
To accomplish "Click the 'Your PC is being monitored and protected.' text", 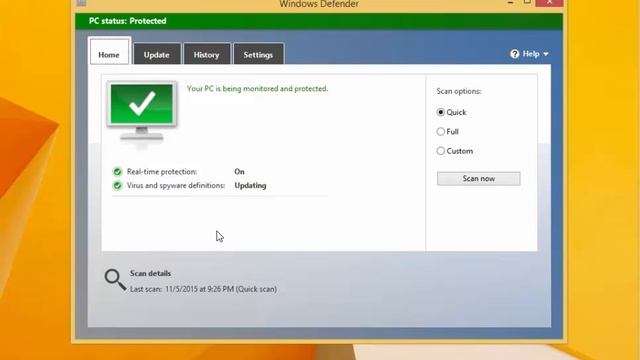I will pos(257,89).
